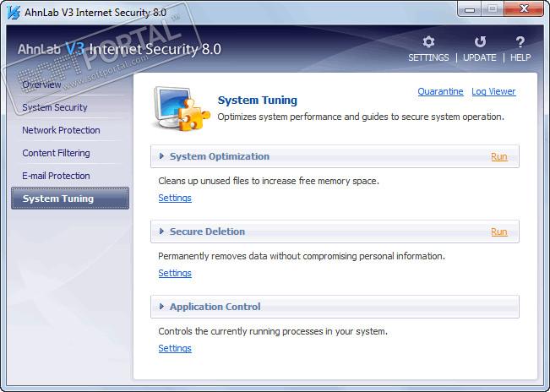Expand the System Optimization section arrow
This screenshot has height=392, width=550.
pyautogui.click(x=161, y=156)
